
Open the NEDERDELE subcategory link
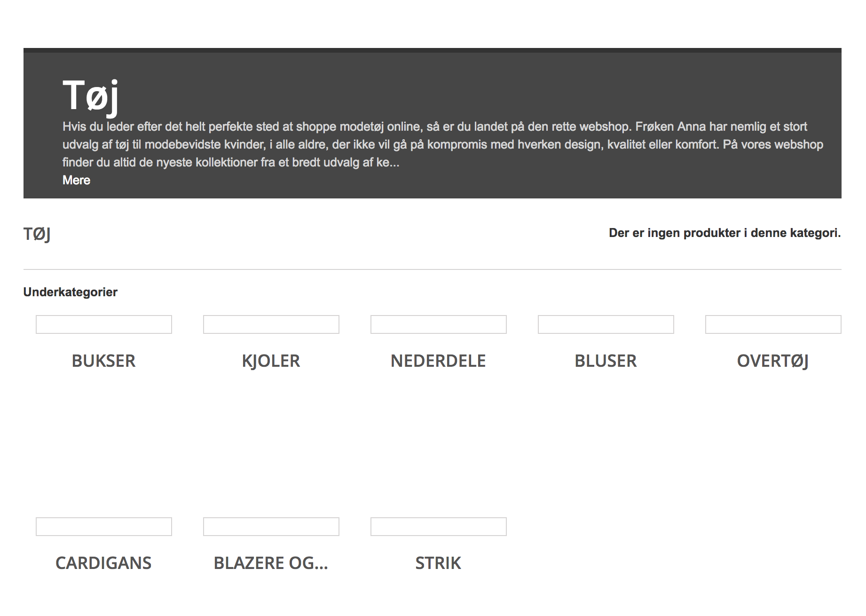pyautogui.click(x=438, y=361)
